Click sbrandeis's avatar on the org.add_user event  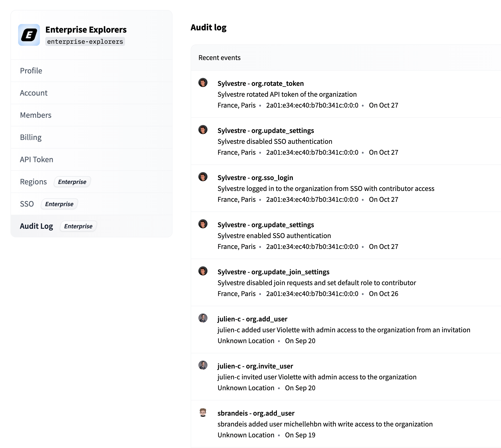[x=203, y=412]
